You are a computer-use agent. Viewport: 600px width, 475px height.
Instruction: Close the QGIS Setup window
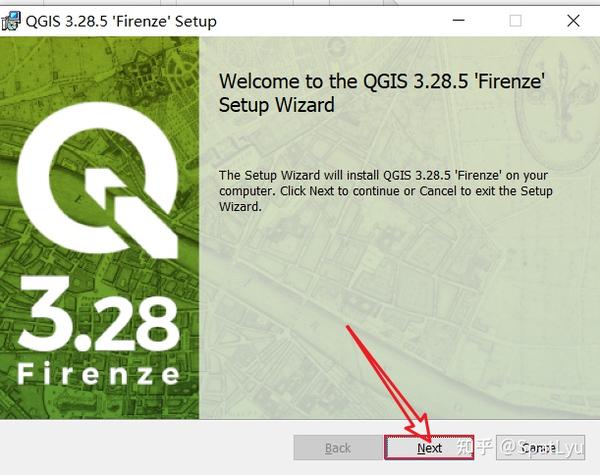[x=573, y=21]
